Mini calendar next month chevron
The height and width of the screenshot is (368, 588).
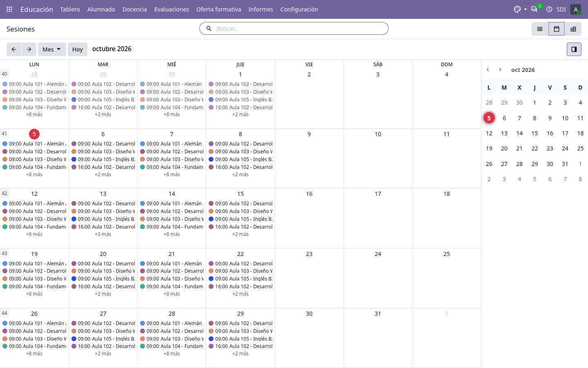[500, 70]
